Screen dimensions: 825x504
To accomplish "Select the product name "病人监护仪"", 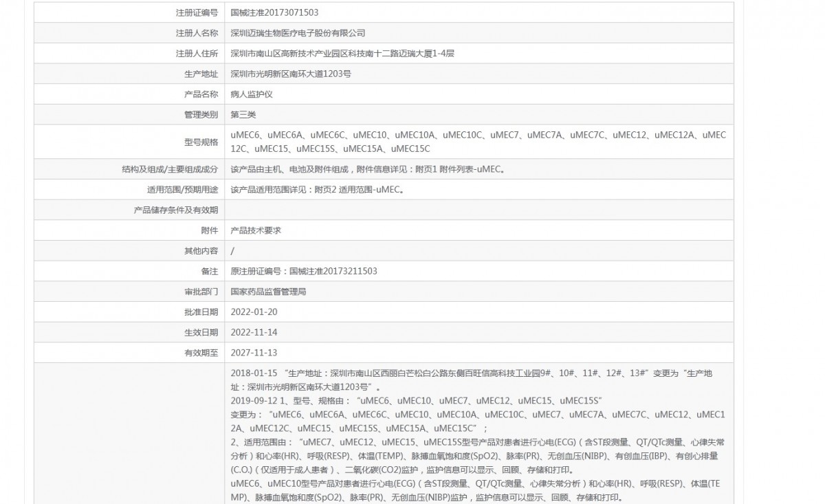I will click(252, 94).
